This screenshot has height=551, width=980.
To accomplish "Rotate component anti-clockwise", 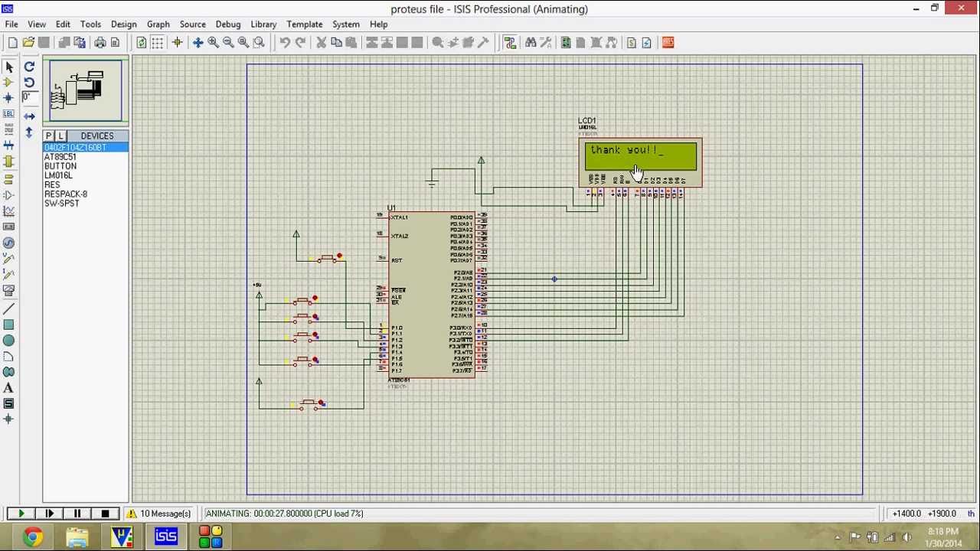I will pos(29,82).
